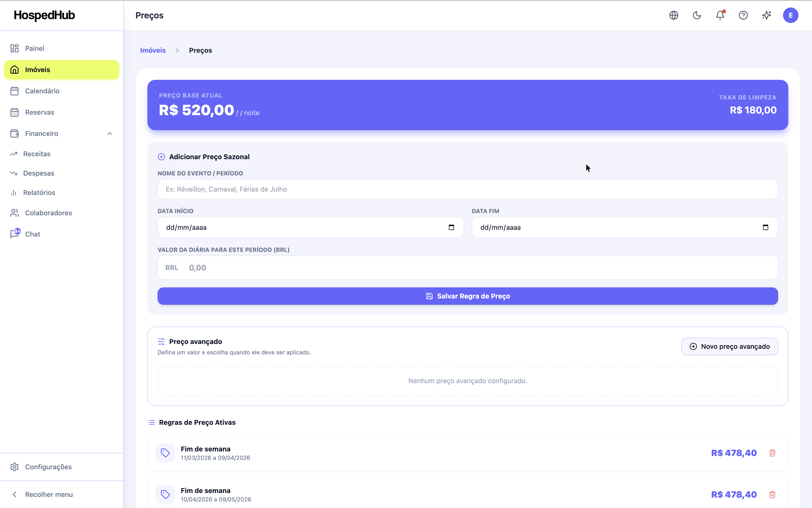Open the language globe icon
The image size is (812, 508).
[674, 15]
